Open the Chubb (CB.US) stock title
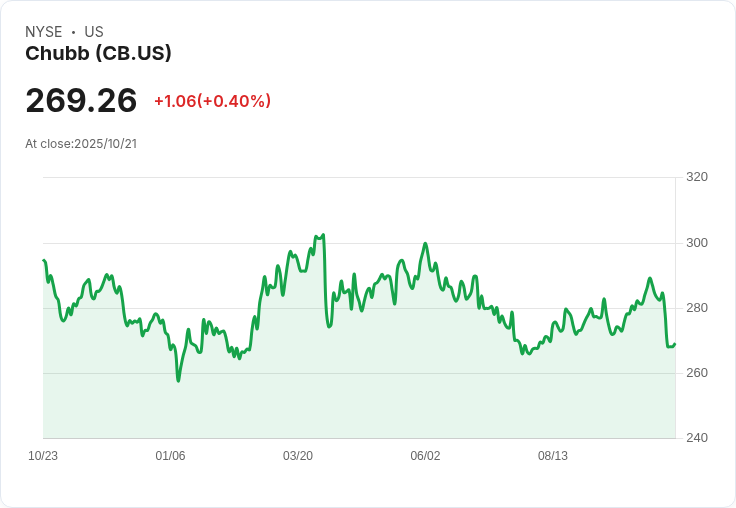 point(98,54)
